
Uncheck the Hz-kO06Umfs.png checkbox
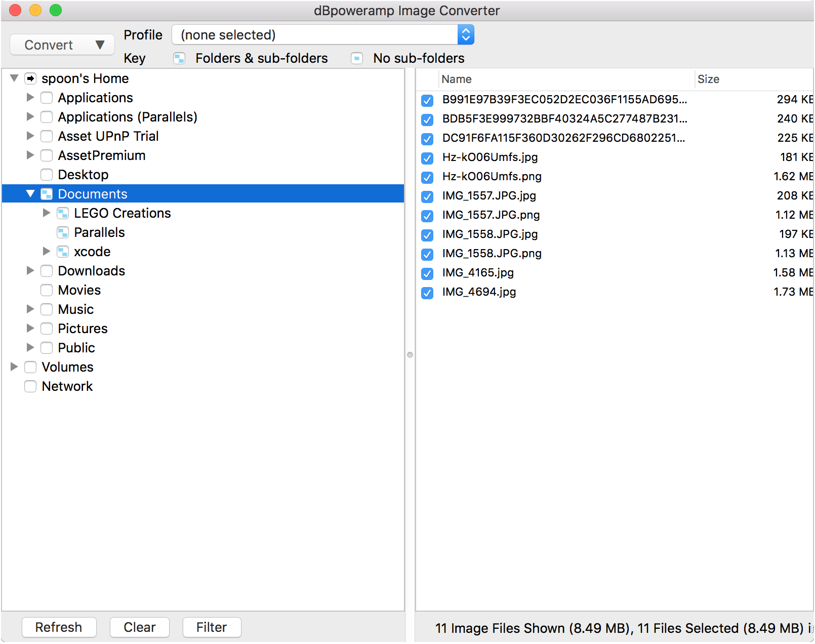click(x=427, y=177)
